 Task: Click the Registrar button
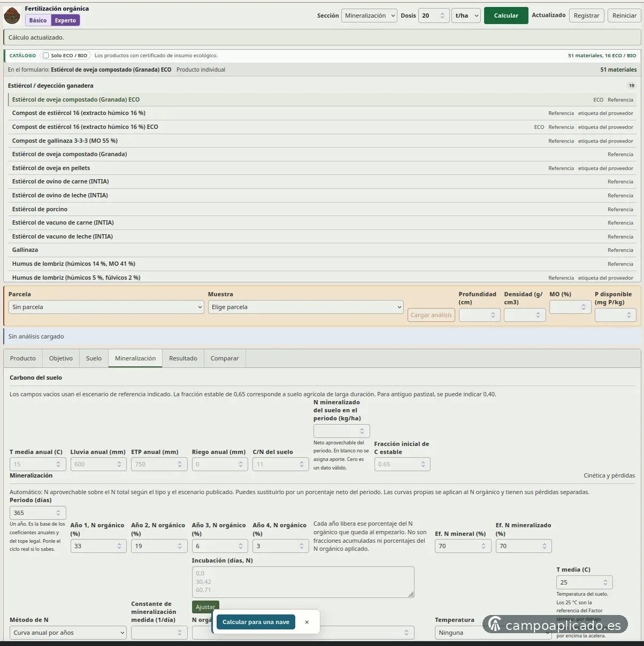(x=587, y=16)
